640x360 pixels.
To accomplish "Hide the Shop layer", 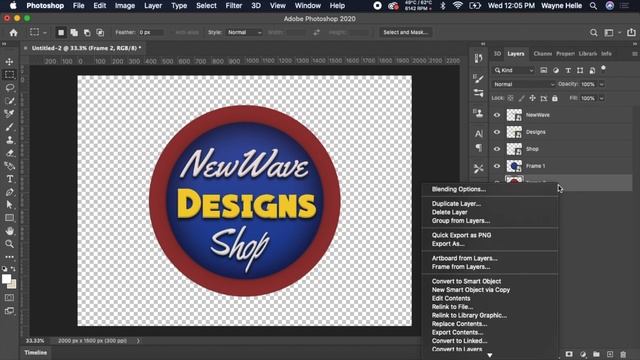I will (x=497, y=149).
